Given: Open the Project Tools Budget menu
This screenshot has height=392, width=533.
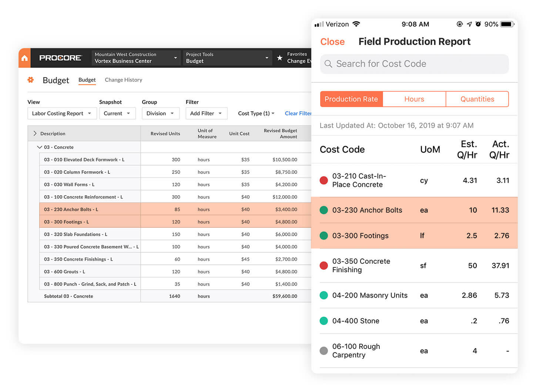Looking at the screenshot, I should [227, 58].
